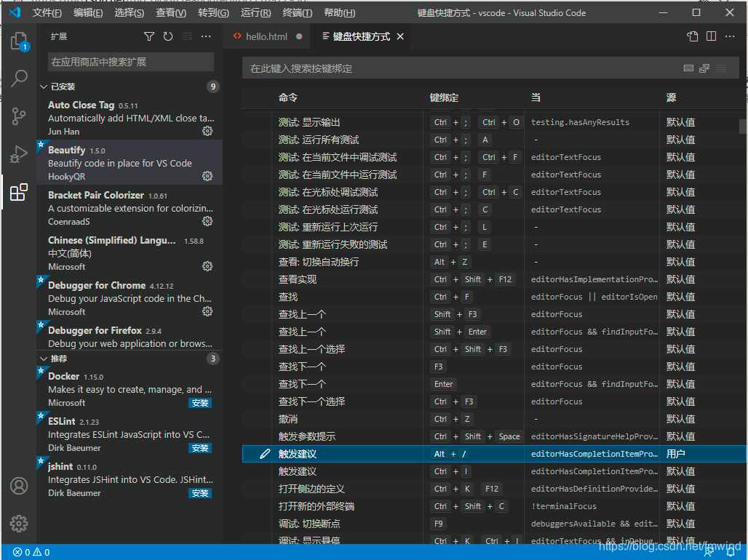Image resolution: width=748 pixels, height=560 pixels.
Task: Manage Debugger for Chrome extension gear
Action: point(207,311)
